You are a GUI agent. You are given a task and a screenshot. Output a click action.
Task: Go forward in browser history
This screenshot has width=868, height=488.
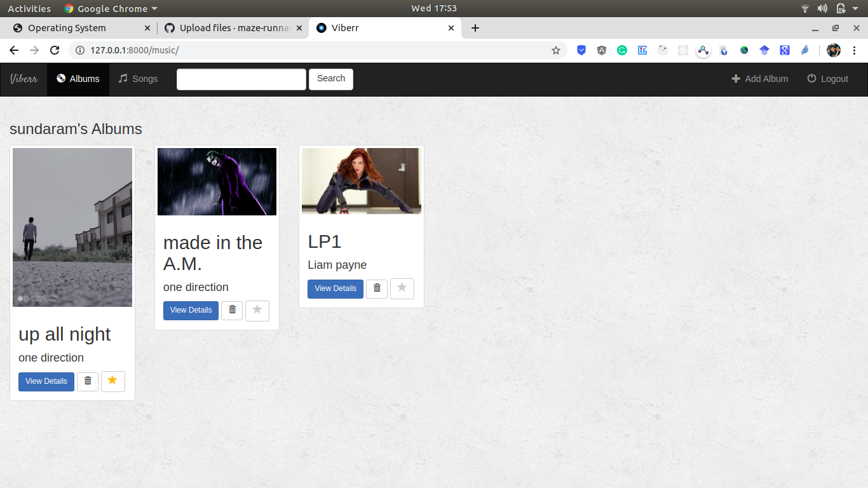coord(34,50)
